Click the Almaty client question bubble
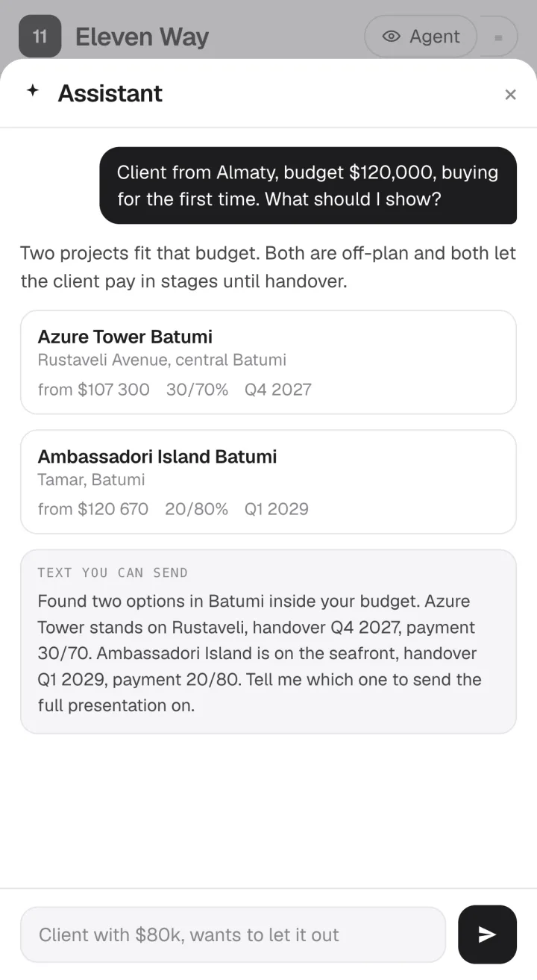This screenshot has width=537, height=980. tap(308, 185)
